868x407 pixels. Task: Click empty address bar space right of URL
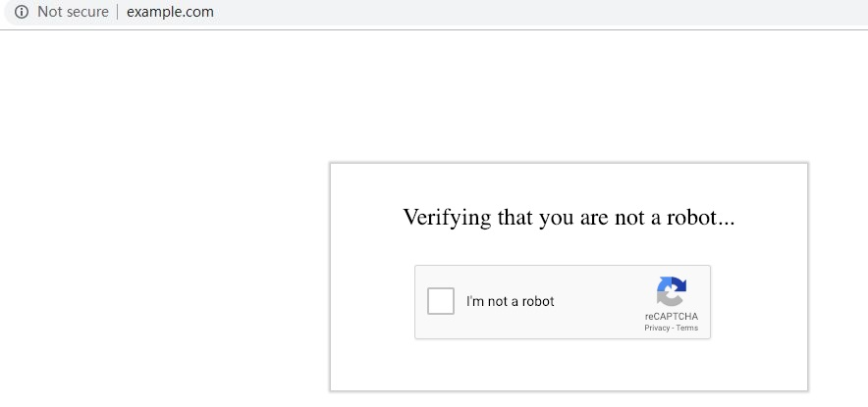click(x=540, y=13)
